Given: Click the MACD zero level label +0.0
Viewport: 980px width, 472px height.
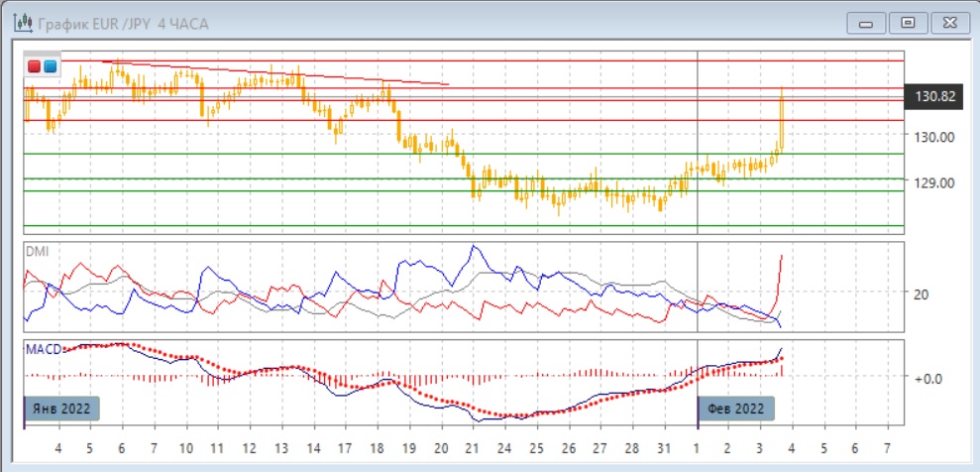Looking at the screenshot, I should (x=926, y=378).
